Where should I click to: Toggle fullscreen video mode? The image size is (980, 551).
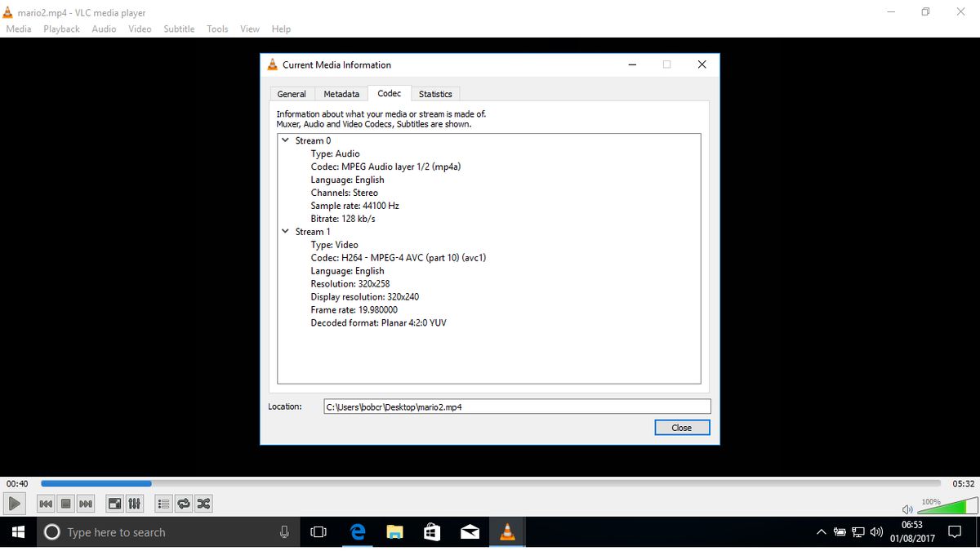(114, 504)
